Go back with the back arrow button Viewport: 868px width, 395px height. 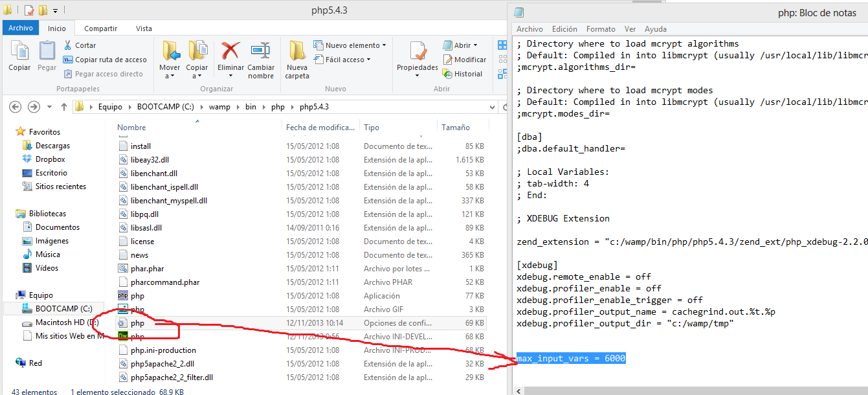(16, 107)
